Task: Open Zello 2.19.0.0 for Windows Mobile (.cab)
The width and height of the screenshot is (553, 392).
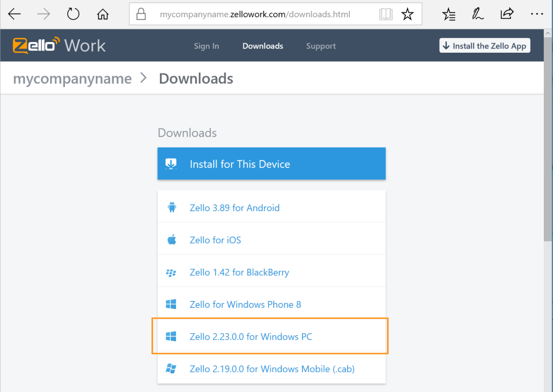Action: (x=272, y=369)
